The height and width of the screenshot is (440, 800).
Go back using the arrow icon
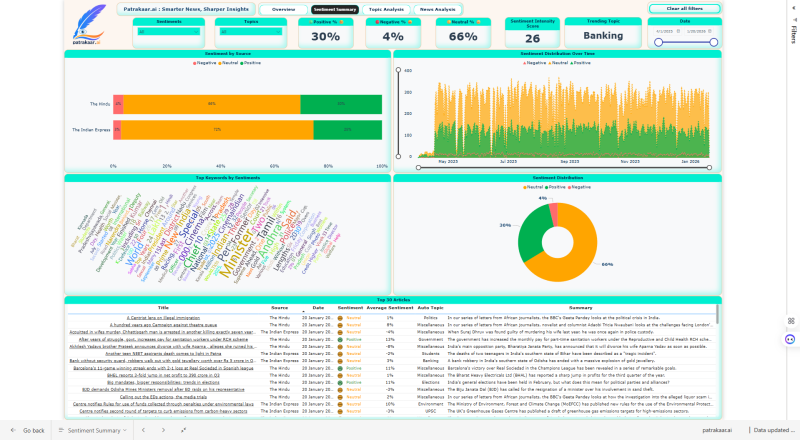pos(11,430)
